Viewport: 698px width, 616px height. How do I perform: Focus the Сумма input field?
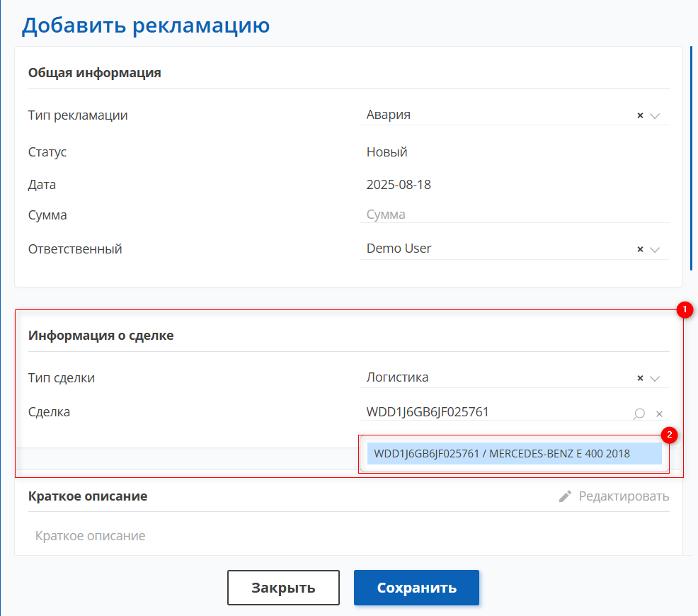(515, 215)
